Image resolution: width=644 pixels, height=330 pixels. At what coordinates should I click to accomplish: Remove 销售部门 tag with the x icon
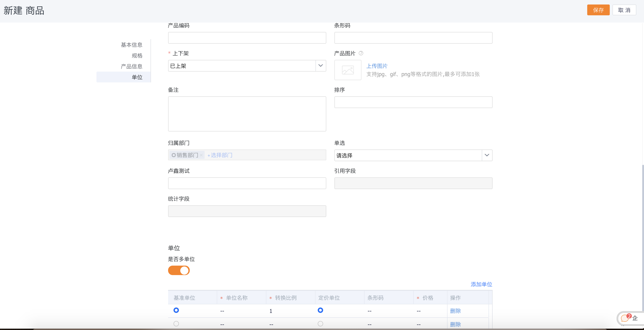[x=201, y=155]
